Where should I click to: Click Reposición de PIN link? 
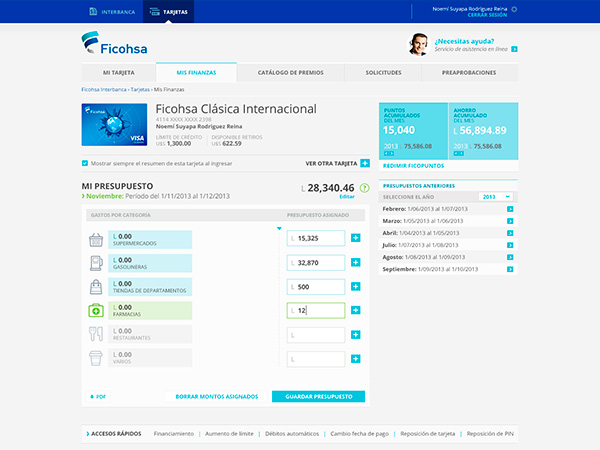tap(490, 434)
